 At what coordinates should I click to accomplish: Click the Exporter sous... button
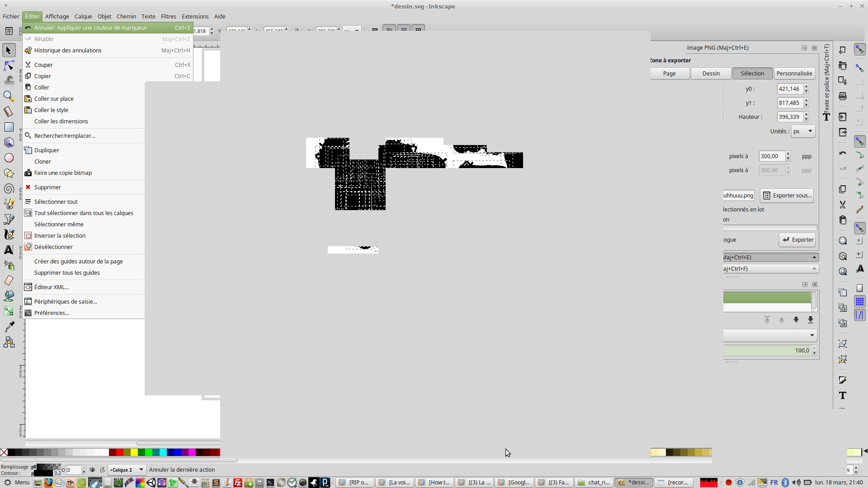787,196
